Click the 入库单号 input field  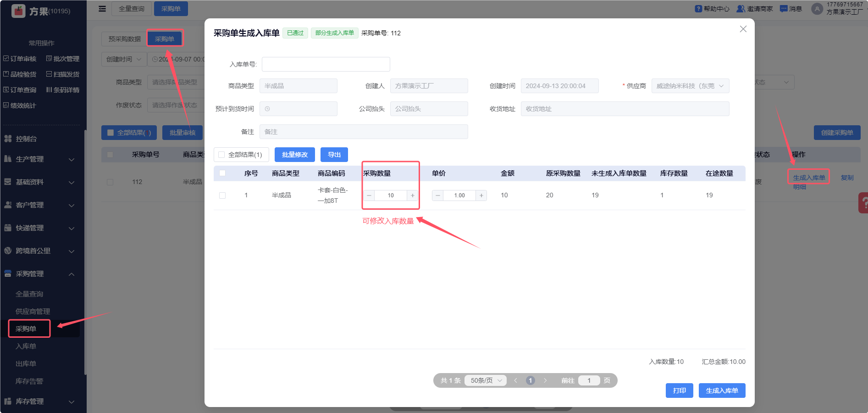click(326, 64)
